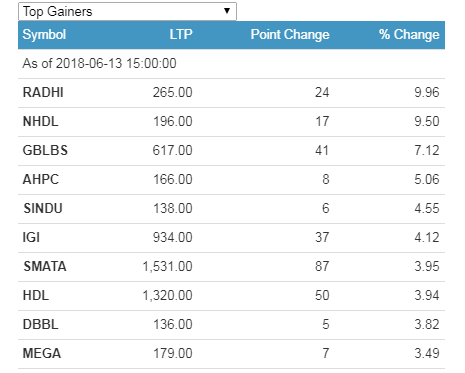The width and height of the screenshot is (465, 373).
Task: Click GBLBS point change value 41
Action: pyautogui.click(x=322, y=150)
